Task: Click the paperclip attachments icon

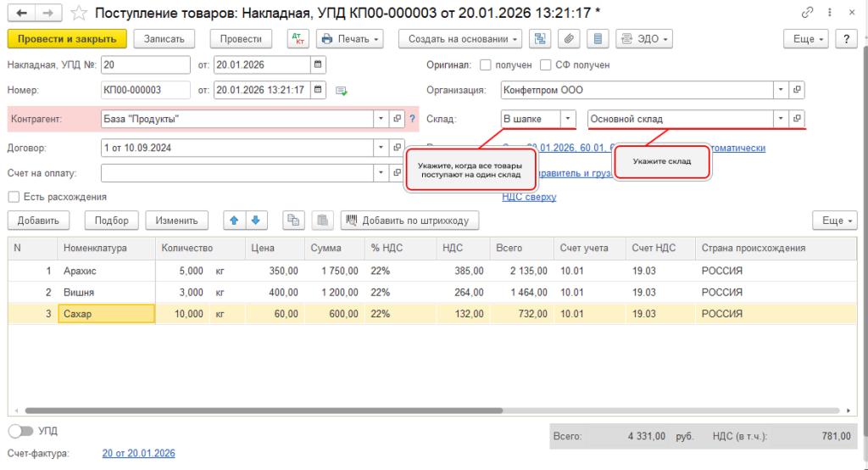Action: [x=569, y=39]
